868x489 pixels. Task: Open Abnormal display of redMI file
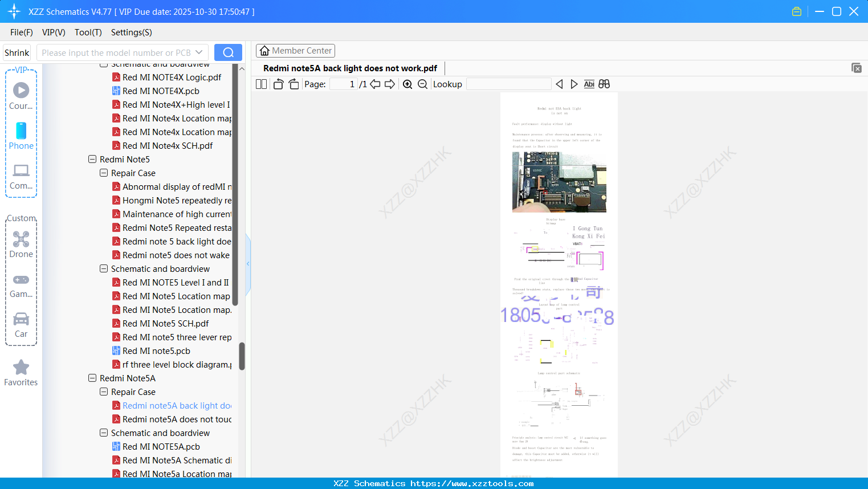click(172, 187)
